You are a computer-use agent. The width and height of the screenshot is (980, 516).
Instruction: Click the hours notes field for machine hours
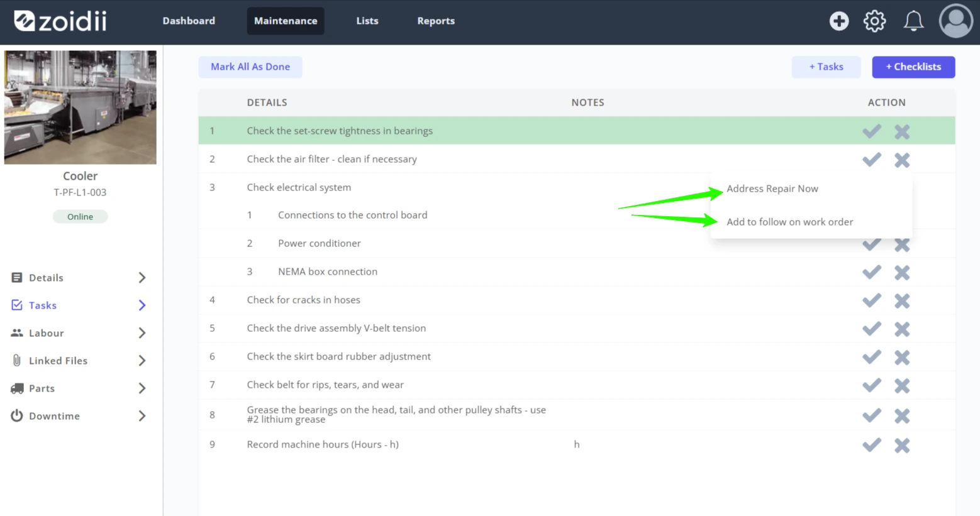[x=576, y=444]
